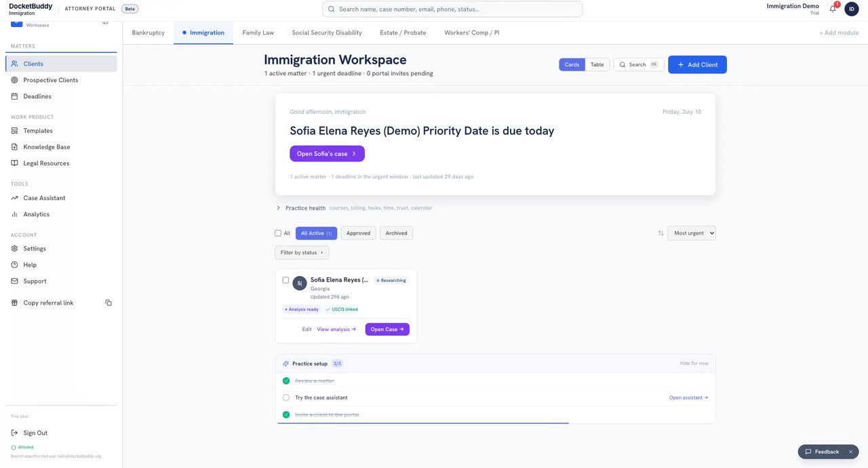Open the Filter by status dropdown

(302, 252)
